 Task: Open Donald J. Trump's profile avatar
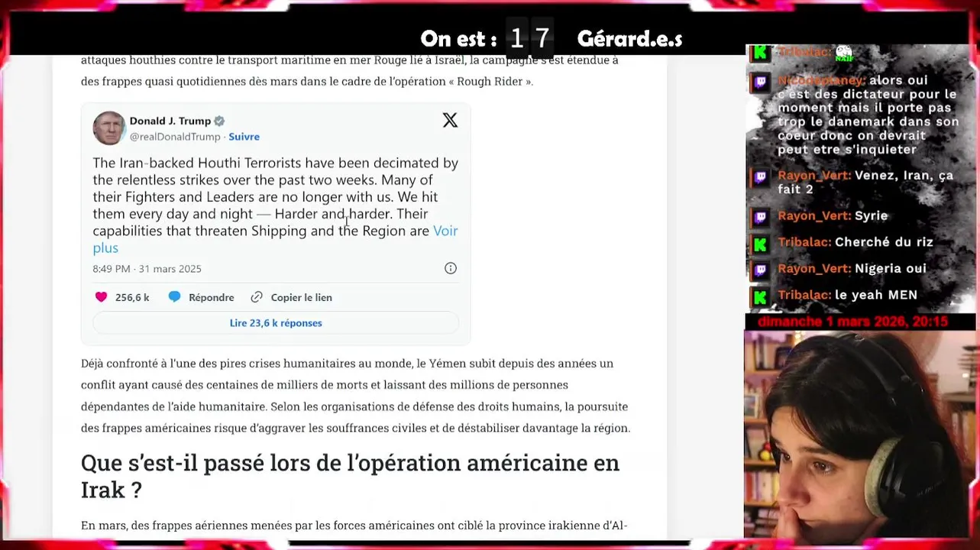tap(109, 128)
